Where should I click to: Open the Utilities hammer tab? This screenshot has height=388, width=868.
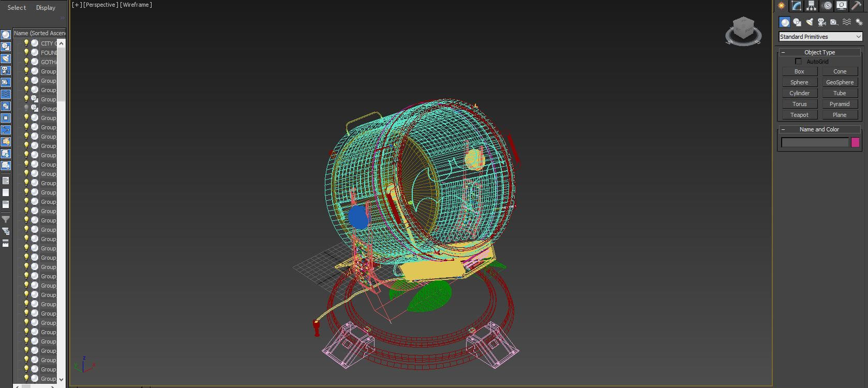click(856, 6)
